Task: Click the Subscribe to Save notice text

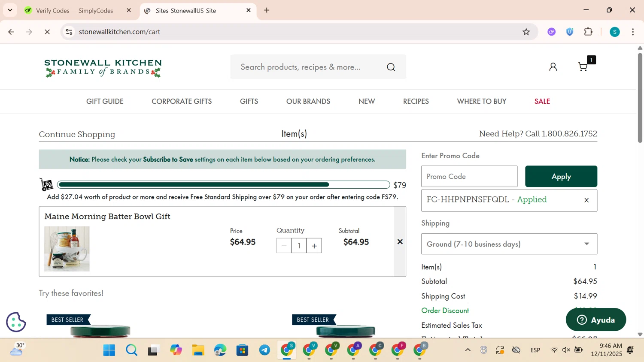Action: [x=168, y=160]
